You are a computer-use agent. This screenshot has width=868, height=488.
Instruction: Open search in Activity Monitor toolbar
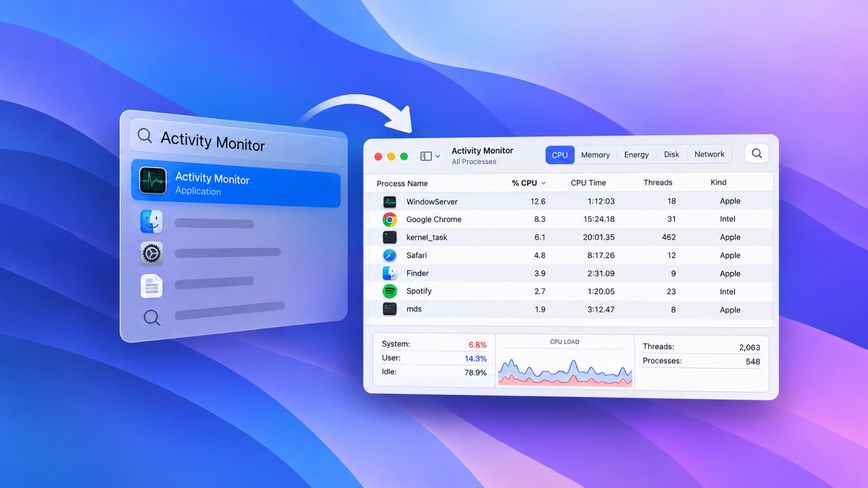coord(757,153)
